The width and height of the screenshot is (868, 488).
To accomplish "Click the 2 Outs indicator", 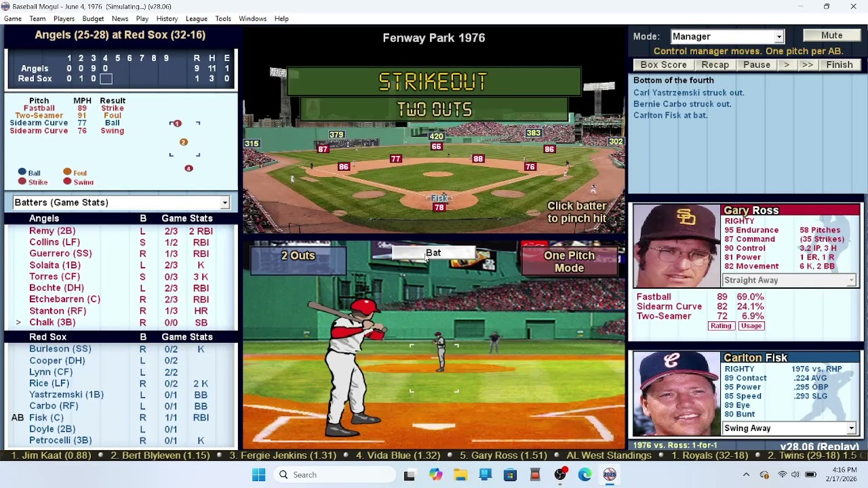I will pos(298,262).
